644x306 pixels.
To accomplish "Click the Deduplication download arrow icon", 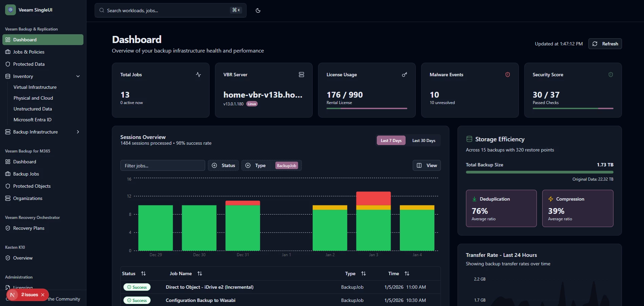I will [x=474, y=199].
